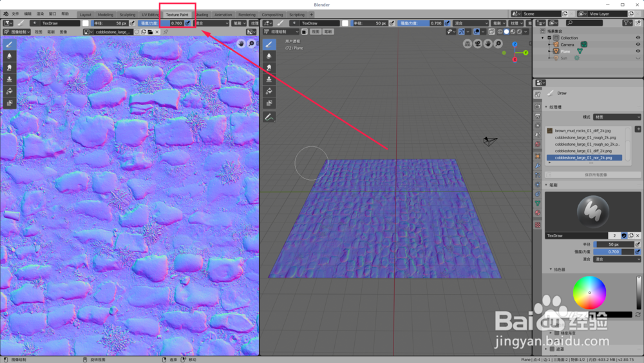Click the new image copy icon in image header
The image size is (644, 363).
144,32
